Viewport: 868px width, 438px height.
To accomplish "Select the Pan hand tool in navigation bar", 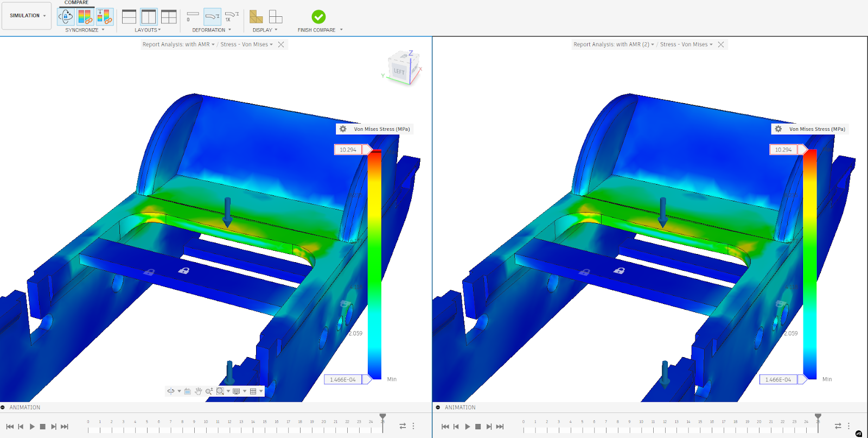I will point(199,391).
